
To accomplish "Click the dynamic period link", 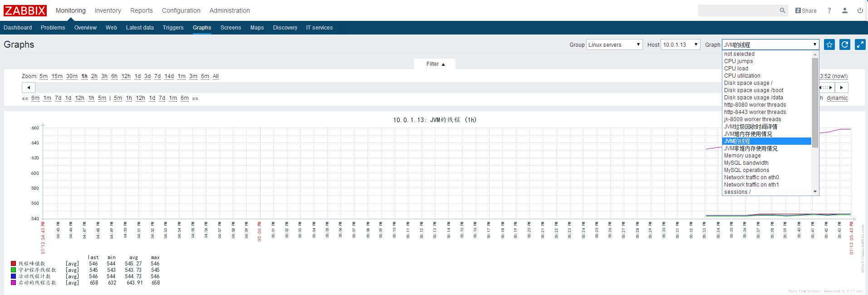I will (837, 98).
